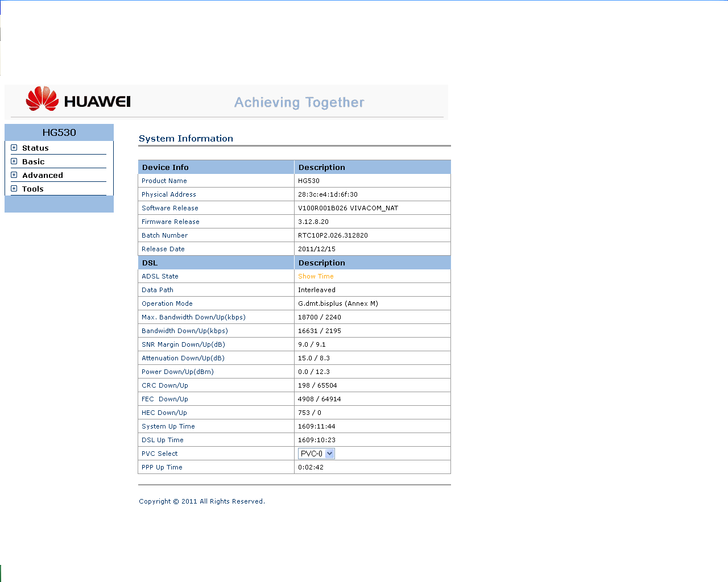Select CRC value 198 / 65504
Viewport: 728px width, 582px height.
pyautogui.click(x=317, y=385)
